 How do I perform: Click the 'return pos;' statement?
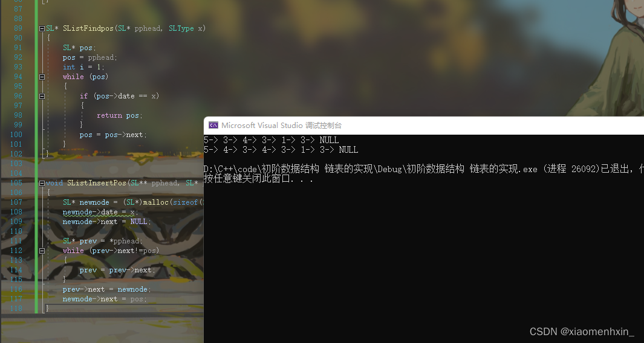click(120, 115)
